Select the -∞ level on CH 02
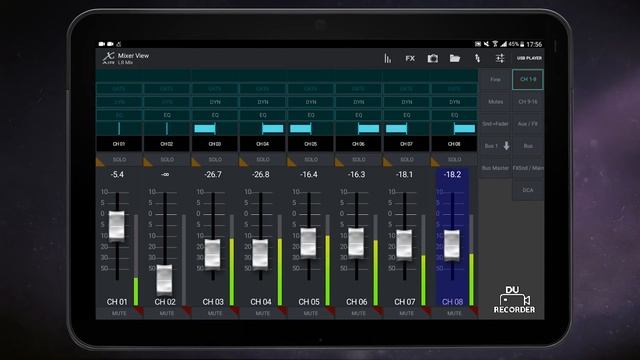The image size is (640, 360). (x=165, y=175)
